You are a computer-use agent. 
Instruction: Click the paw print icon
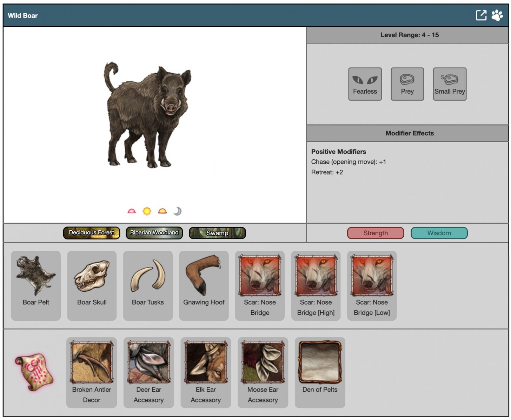coord(497,15)
